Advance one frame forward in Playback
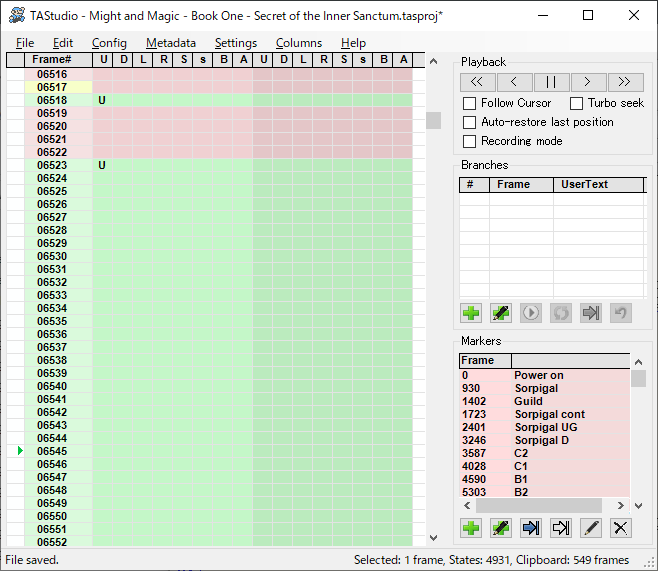The height and width of the screenshot is (571, 658). point(588,82)
